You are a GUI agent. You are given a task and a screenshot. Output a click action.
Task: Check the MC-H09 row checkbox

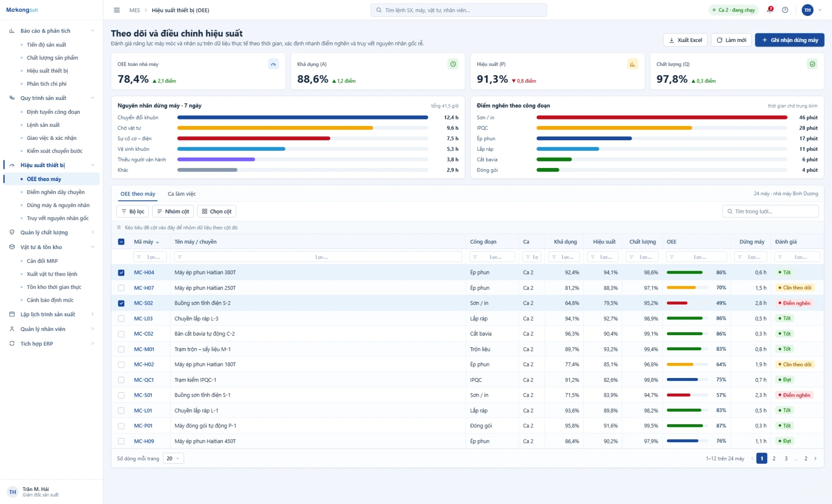(x=121, y=441)
